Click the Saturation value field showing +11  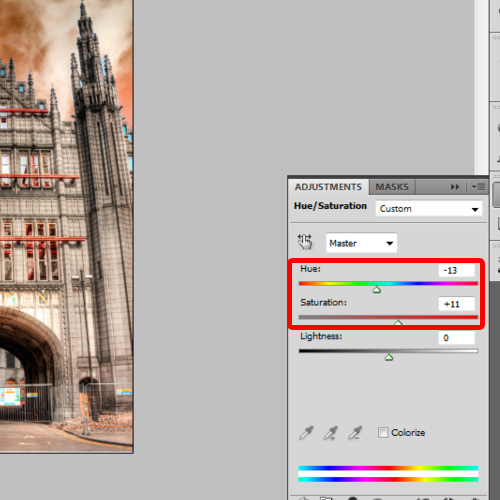click(457, 304)
